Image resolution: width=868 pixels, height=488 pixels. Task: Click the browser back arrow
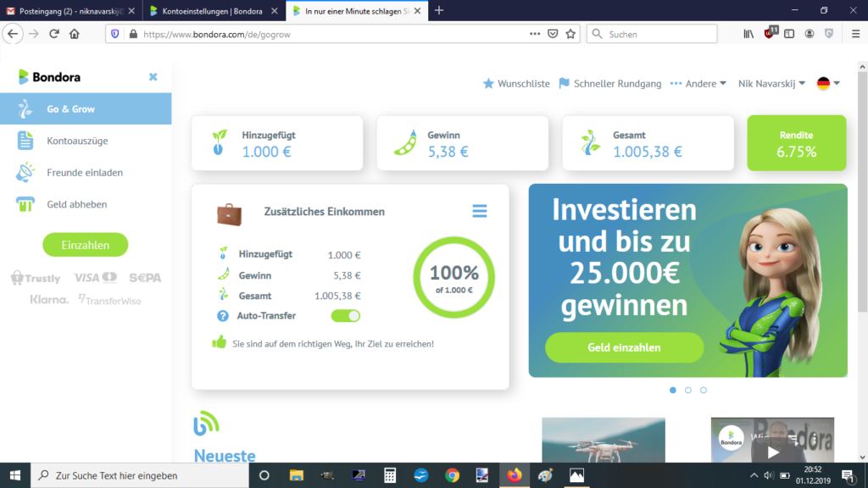13,34
